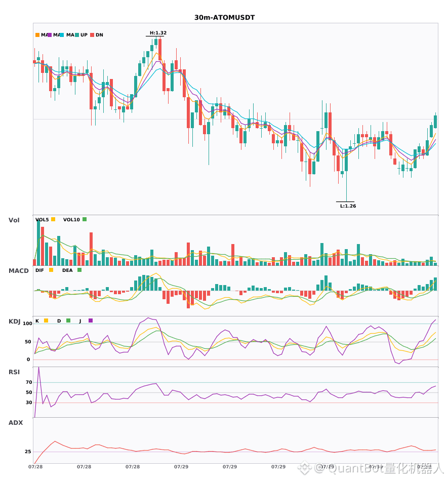Screen dimensions: 448x481
Task: Click the H:1.32 high price label
Action: click(158, 33)
